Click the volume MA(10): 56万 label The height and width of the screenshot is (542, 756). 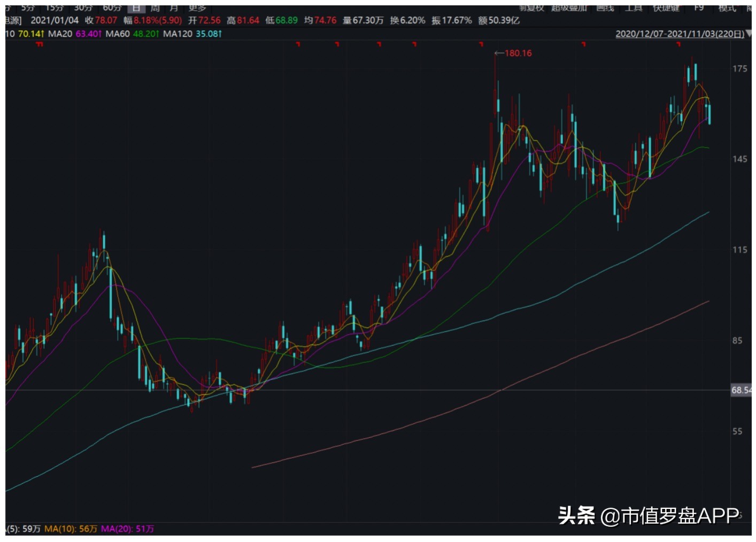point(71,529)
